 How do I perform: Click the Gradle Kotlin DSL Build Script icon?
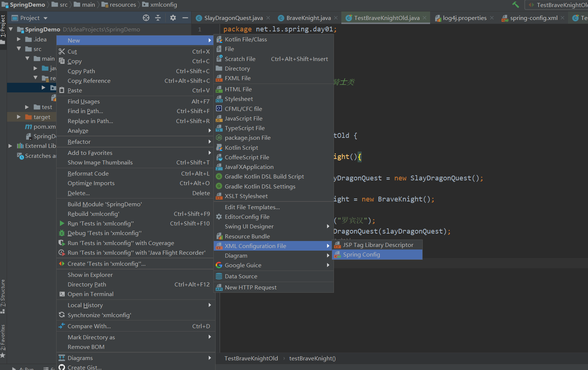pos(219,176)
